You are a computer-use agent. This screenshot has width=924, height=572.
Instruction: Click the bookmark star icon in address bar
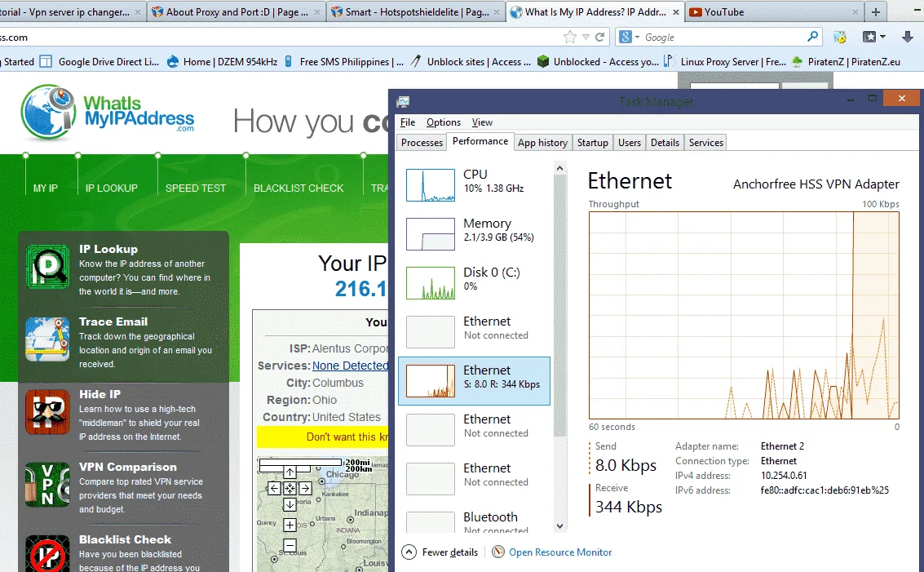pos(570,38)
